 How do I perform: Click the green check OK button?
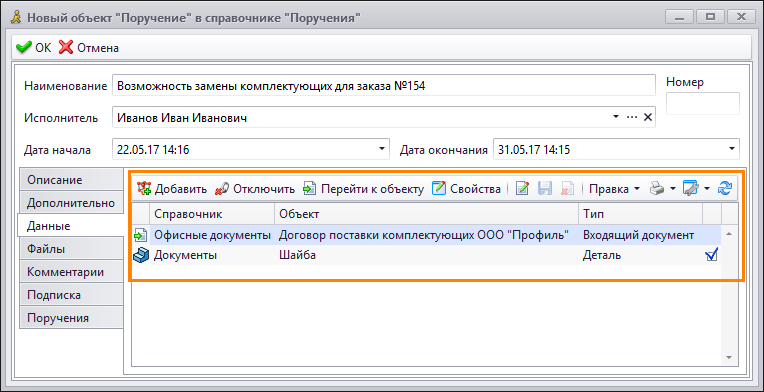(x=33, y=48)
